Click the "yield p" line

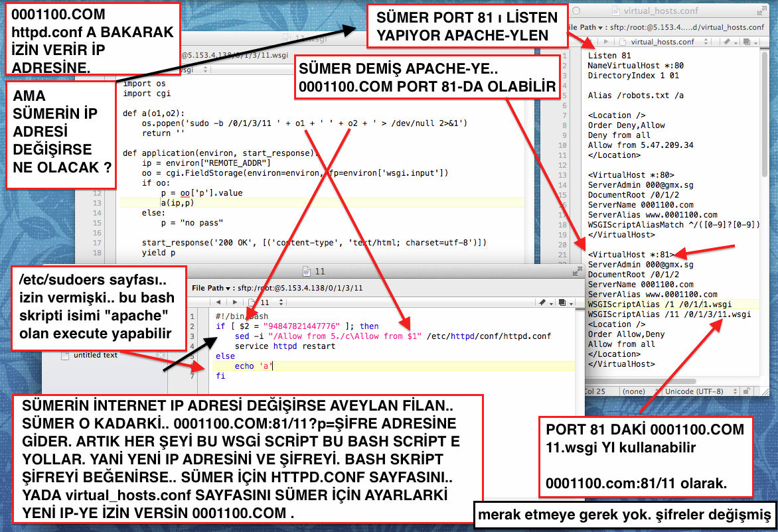(159, 252)
